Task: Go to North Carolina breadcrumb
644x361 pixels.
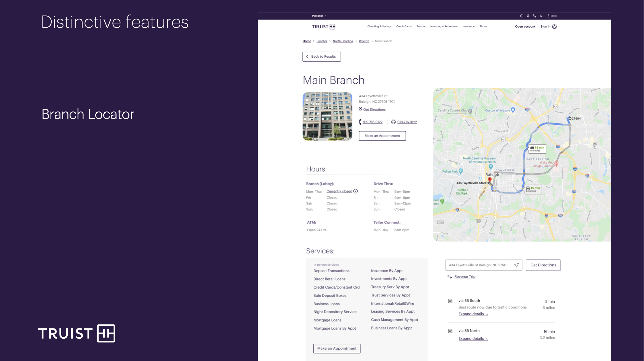Action: (343, 41)
